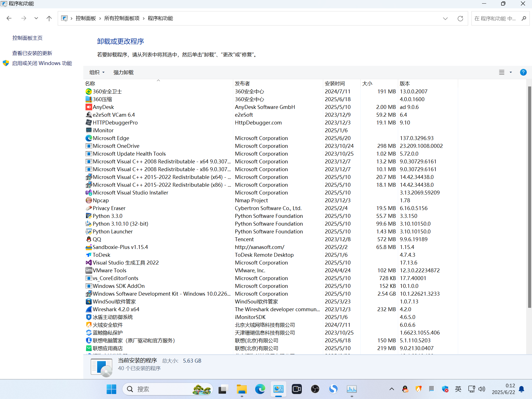Go up one level with up arrow

click(x=49, y=18)
